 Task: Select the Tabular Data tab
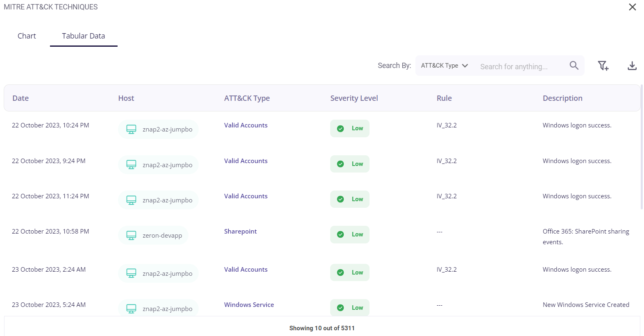(84, 36)
